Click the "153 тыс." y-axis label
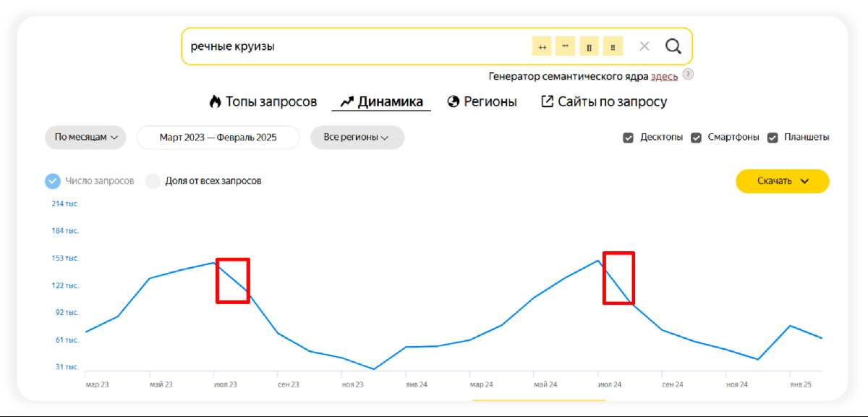The image size is (868, 417). [64, 258]
